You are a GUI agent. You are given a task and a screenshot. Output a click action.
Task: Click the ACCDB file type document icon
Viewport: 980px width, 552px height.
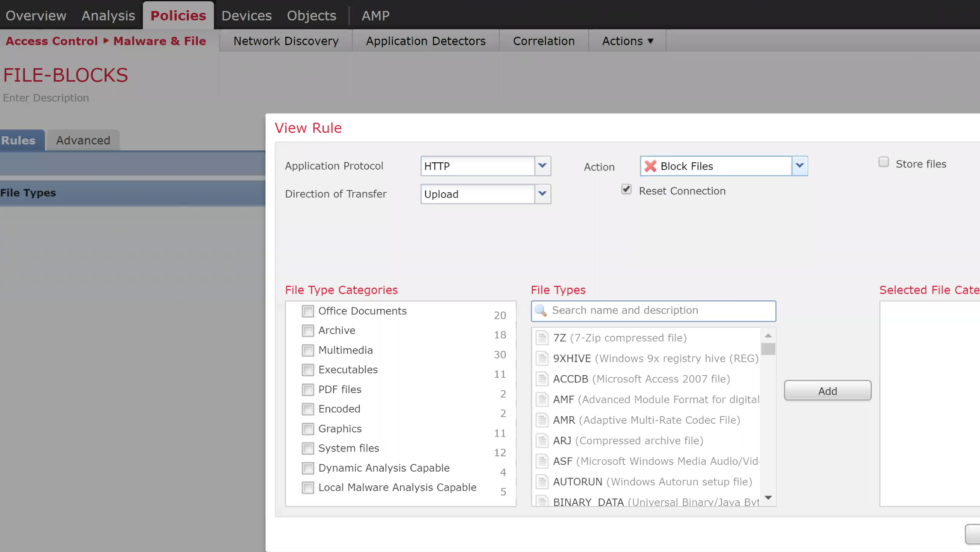542,379
